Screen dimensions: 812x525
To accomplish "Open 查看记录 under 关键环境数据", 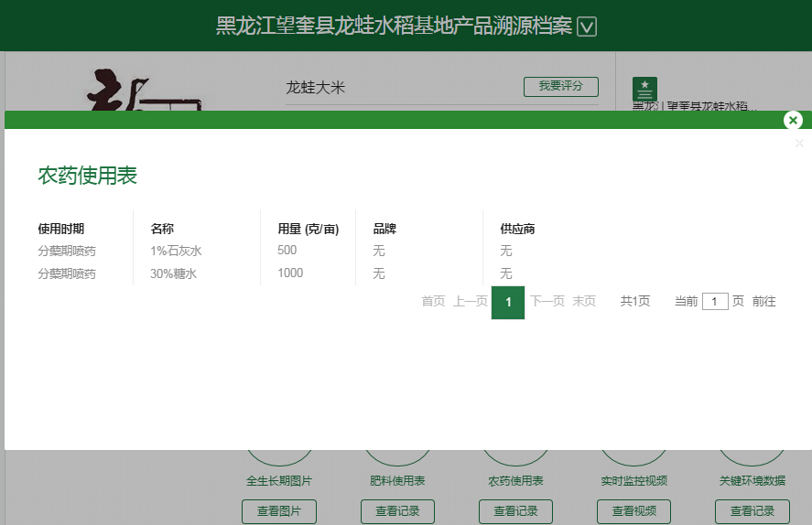I will click(x=752, y=511).
